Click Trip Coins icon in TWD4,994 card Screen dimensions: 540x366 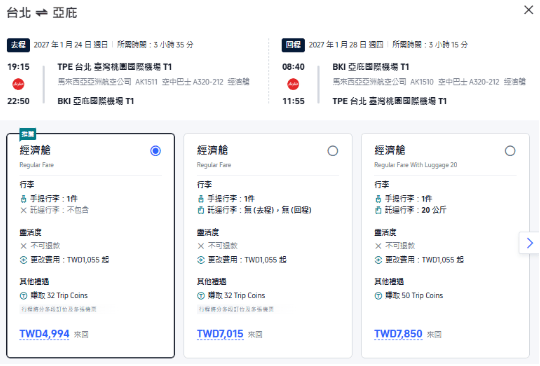click(23, 296)
